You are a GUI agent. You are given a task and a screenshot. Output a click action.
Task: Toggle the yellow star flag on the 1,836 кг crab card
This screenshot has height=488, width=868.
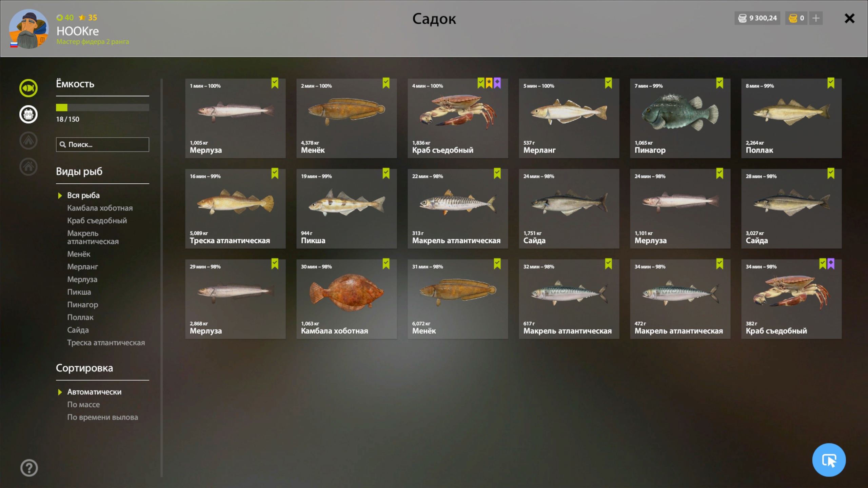489,83
